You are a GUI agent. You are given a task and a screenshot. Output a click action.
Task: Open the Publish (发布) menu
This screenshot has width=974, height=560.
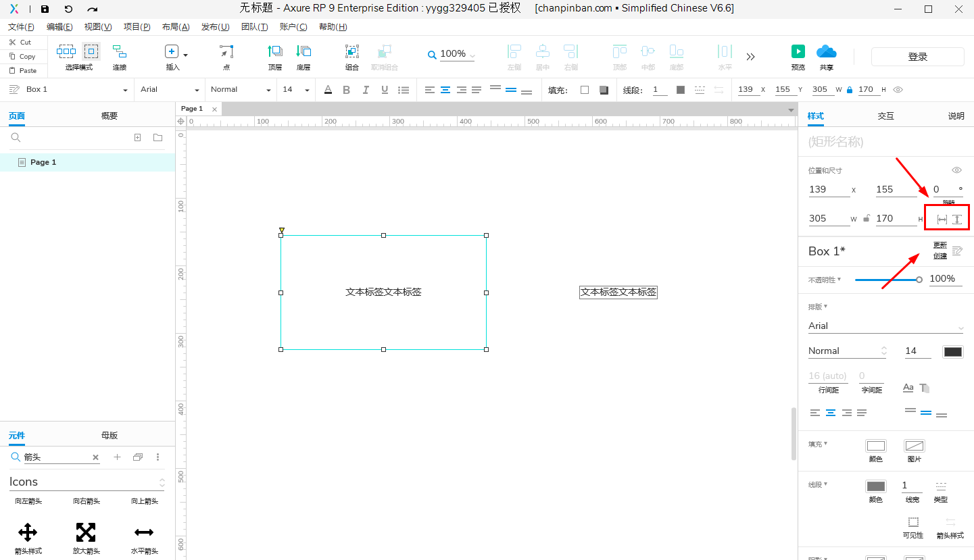[215, 27]
